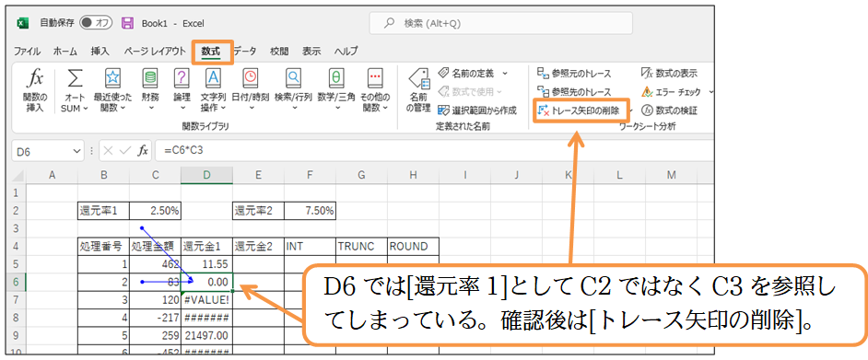Viewport: 868px width, 360px height.
Task: Click the formula bar fx icon
Action: (x=143, y=150)
